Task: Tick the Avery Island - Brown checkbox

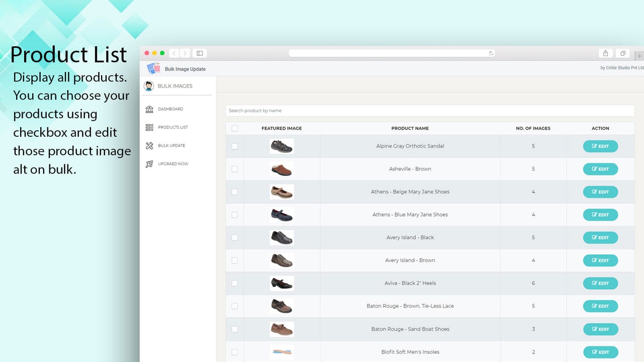Action: 234,260
